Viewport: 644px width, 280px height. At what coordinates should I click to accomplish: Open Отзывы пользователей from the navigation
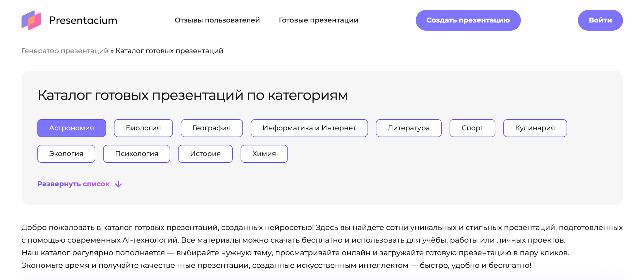217,20
